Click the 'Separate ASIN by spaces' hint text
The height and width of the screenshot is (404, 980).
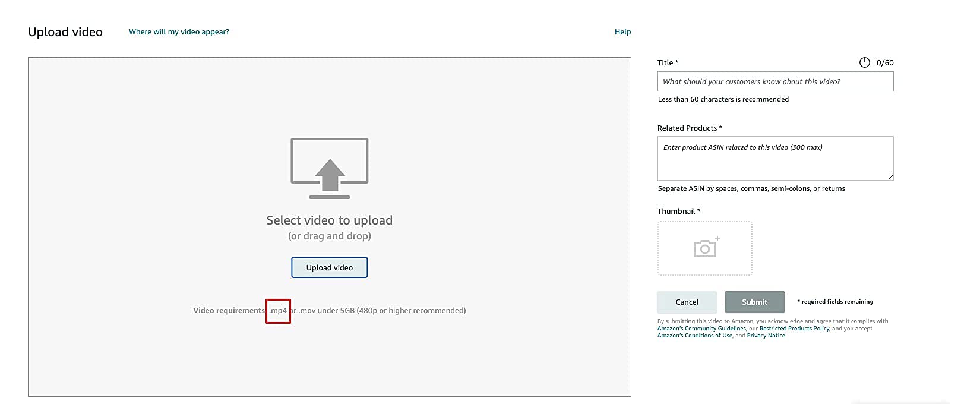click(751, 189)
